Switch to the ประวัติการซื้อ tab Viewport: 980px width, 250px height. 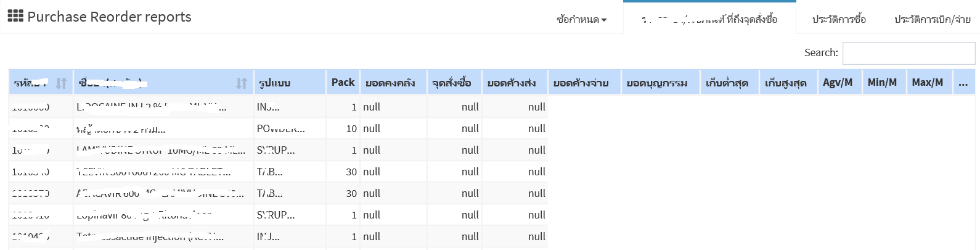click(838, 19)
